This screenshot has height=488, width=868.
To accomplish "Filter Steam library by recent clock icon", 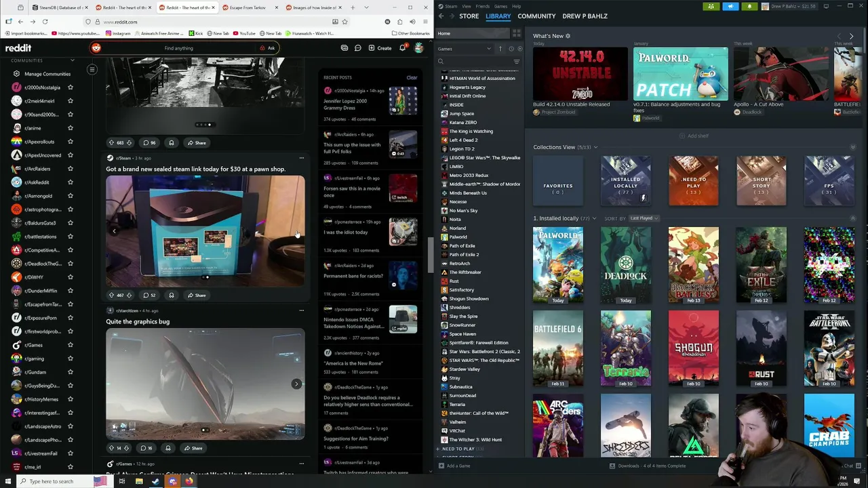I will 511,49.
